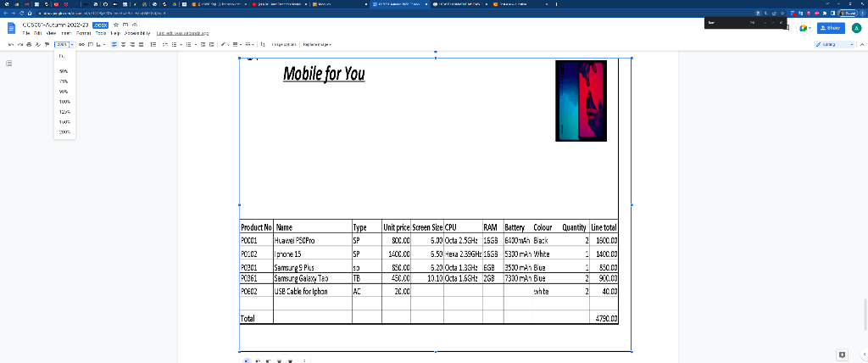Click the Checklist icon
This screenshot has height=363, width=868.
165,44
